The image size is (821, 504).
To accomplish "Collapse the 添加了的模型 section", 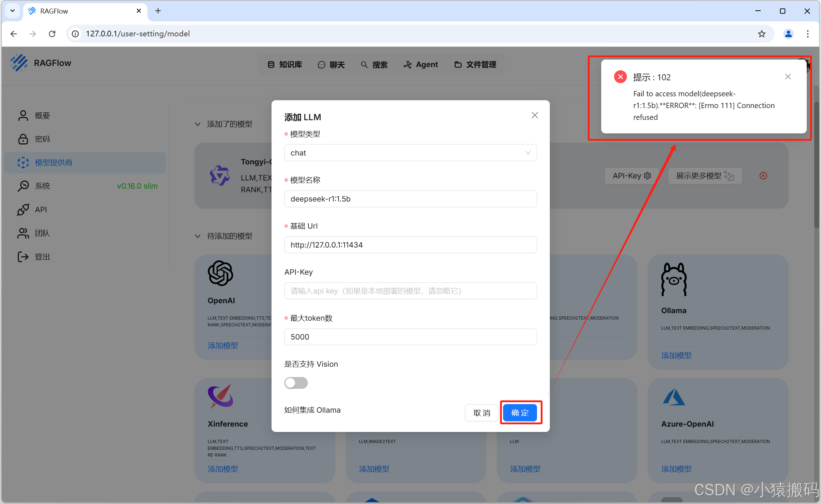I will click(198, 124).
